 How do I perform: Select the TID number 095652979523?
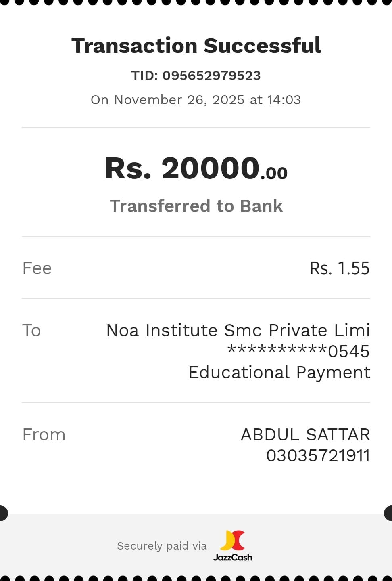211,76
